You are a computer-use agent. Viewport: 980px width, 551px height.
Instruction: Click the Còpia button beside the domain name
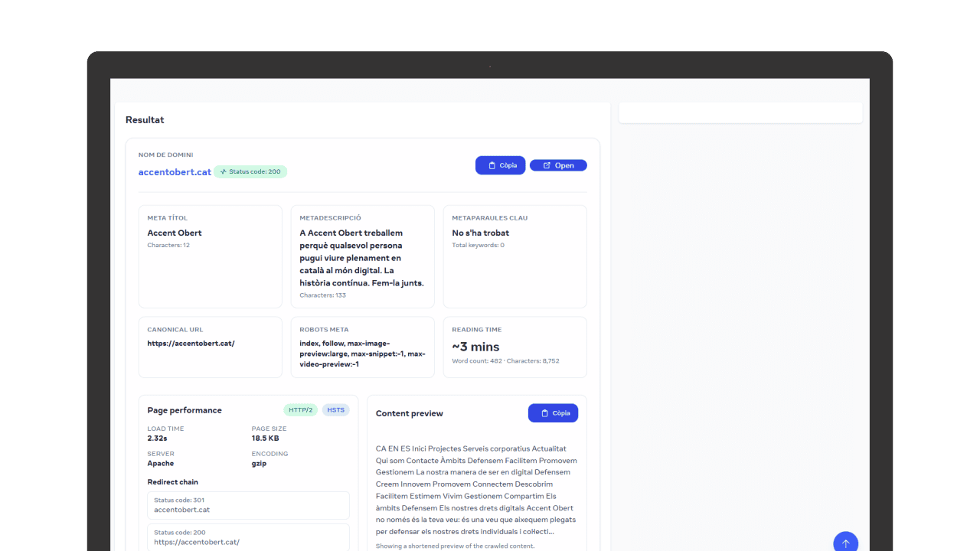click(500, 165)
